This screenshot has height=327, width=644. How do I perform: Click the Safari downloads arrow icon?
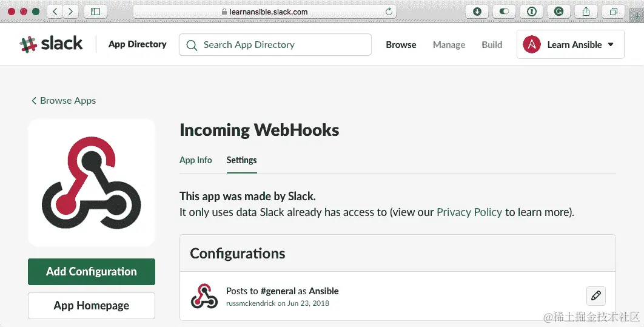click(477, 12)
